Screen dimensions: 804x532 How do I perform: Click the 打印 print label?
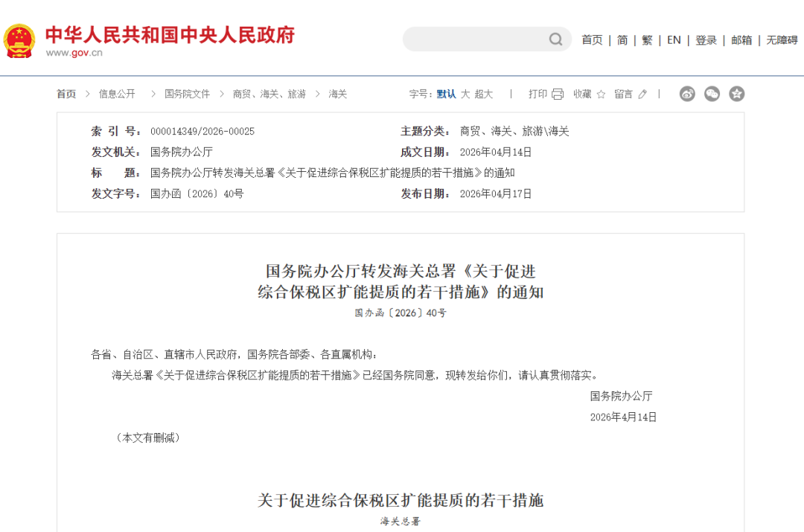(x=538, y=94)
